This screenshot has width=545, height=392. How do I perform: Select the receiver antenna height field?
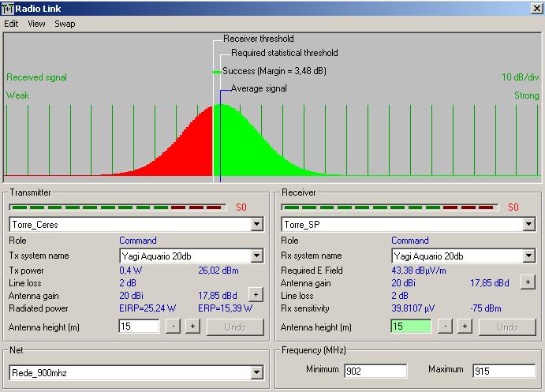pos(411,327)
